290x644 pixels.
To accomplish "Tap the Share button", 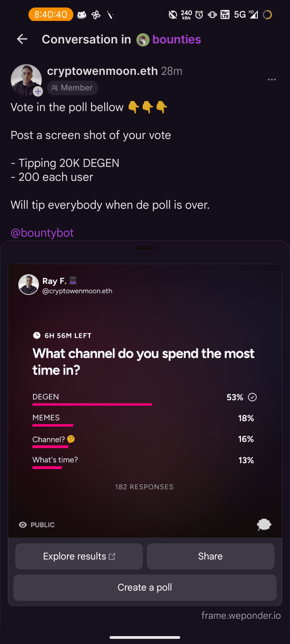I will click(211, 557).
